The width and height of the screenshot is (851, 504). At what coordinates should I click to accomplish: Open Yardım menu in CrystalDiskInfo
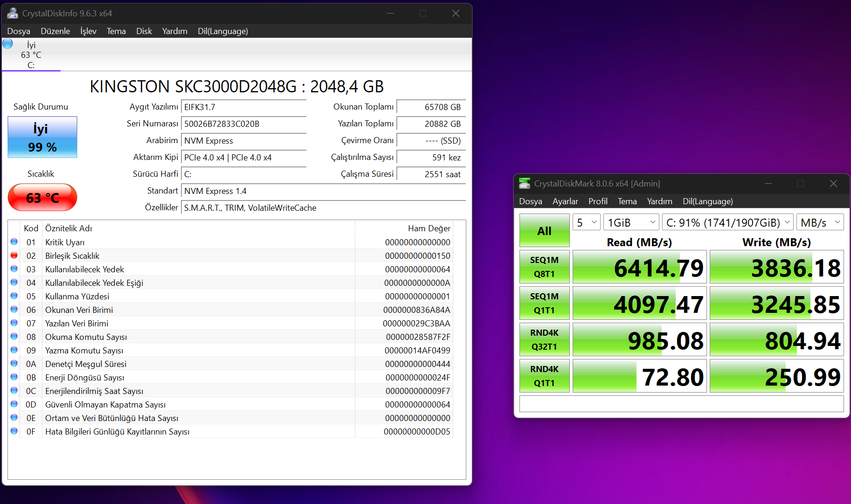[175, 31]
